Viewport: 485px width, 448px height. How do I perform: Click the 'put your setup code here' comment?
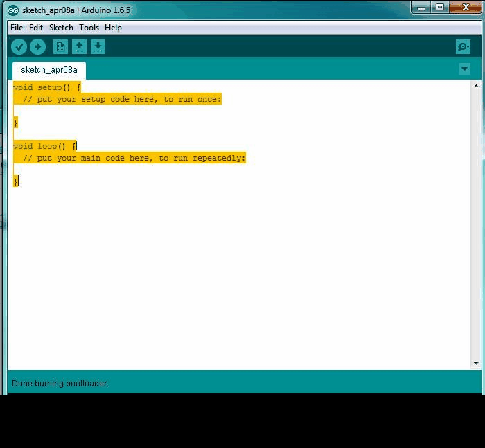point(122,99)
